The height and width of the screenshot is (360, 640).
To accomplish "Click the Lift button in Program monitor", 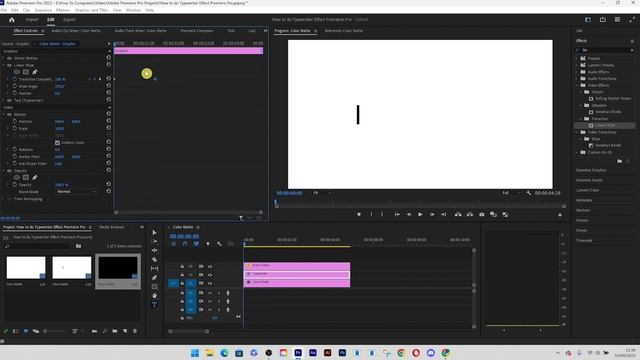I will click(458, 214).
